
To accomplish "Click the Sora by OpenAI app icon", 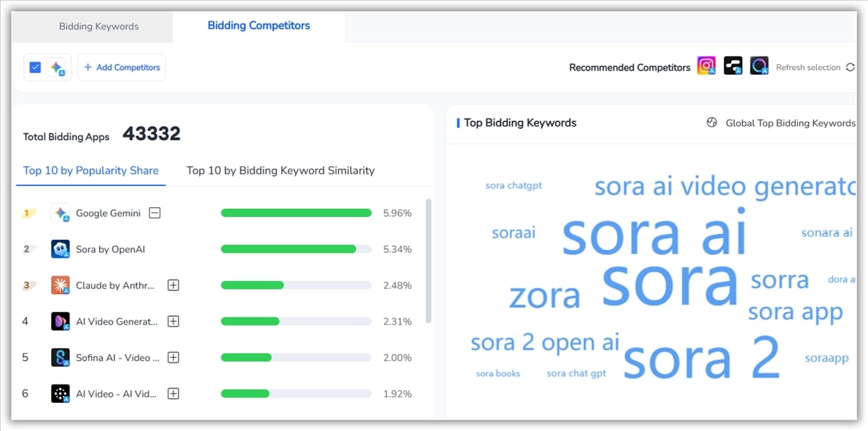I will [60, 249].
